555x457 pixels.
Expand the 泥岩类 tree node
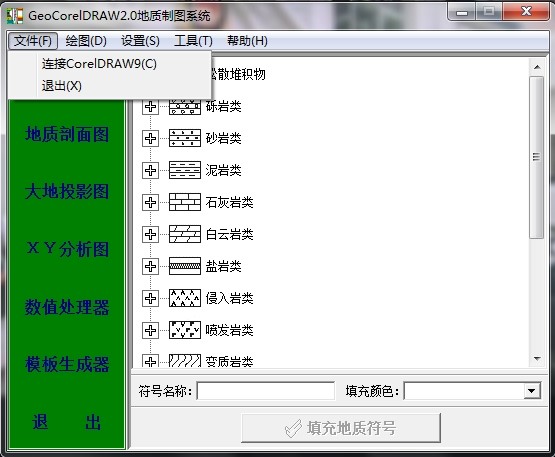coord(150,170)
